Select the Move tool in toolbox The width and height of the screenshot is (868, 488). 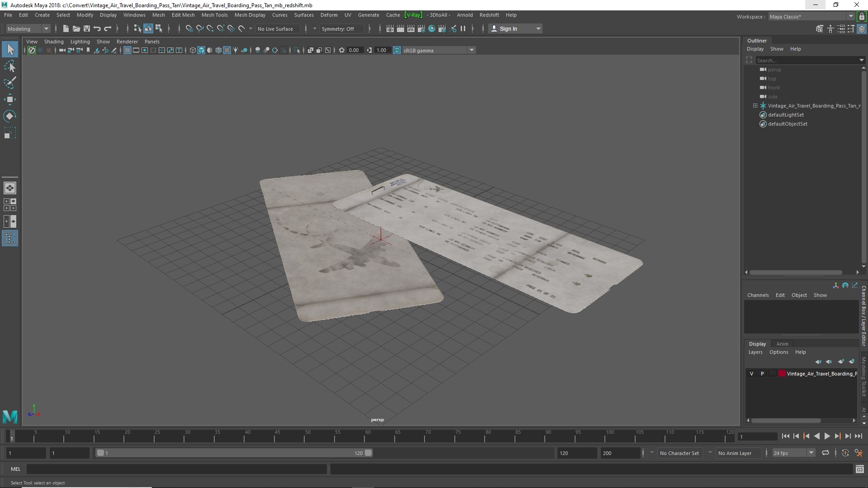coord(10,99)
